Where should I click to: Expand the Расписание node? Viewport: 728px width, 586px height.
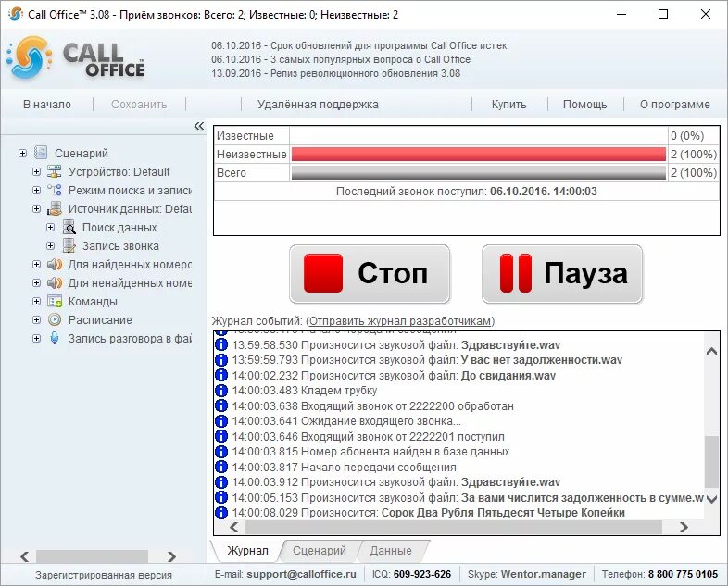coord(36,319)
